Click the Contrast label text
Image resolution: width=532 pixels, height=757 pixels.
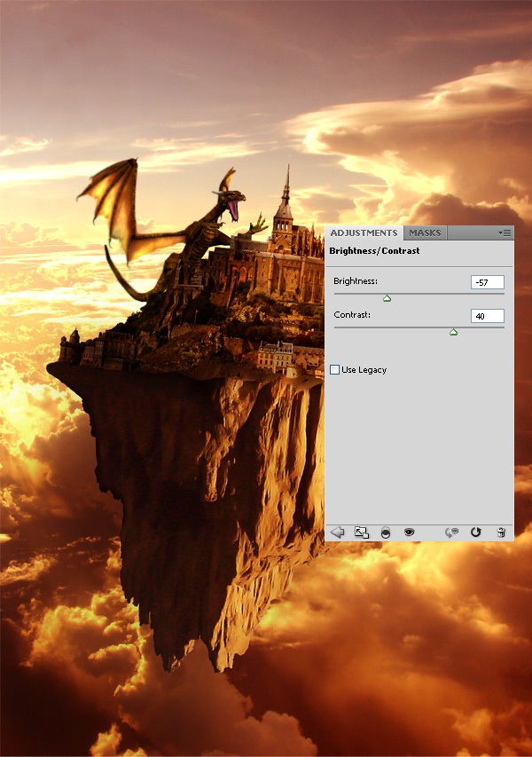pos(352,315)
